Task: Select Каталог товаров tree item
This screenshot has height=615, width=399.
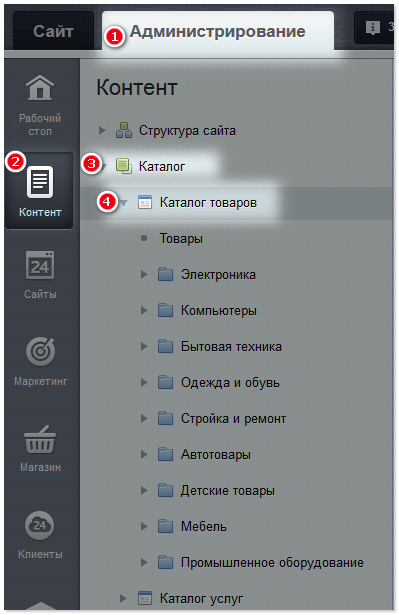Action: 208,203
